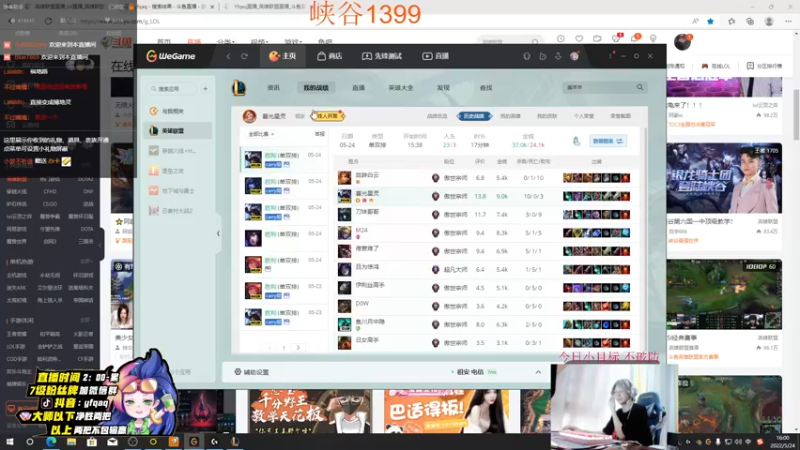Switch to the 资讯 news tab
This screenshot has width=800, height=450.
click(273, 88)
